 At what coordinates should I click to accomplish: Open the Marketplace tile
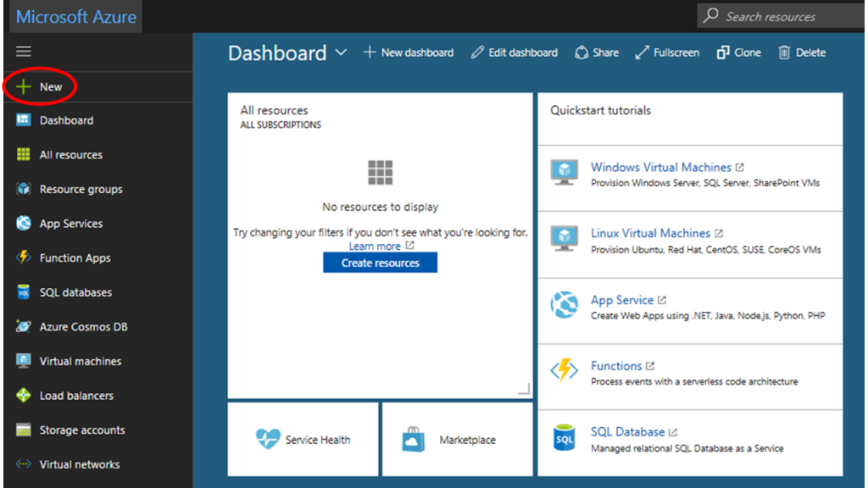coord(458,439)
